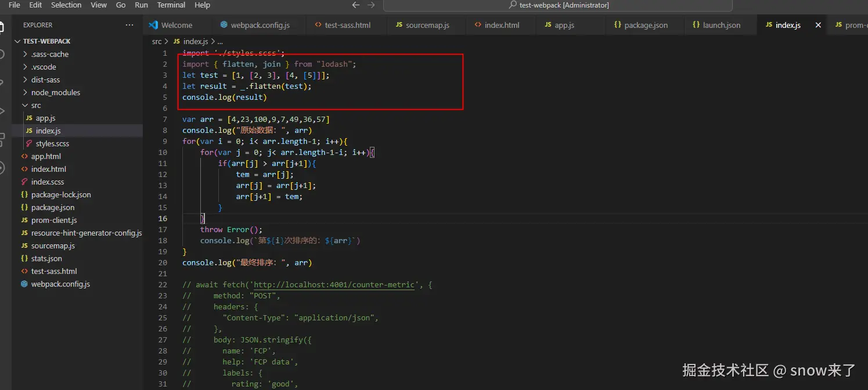
Task: Click line number 7 in the gutter
Action: [x=165, y=119]
